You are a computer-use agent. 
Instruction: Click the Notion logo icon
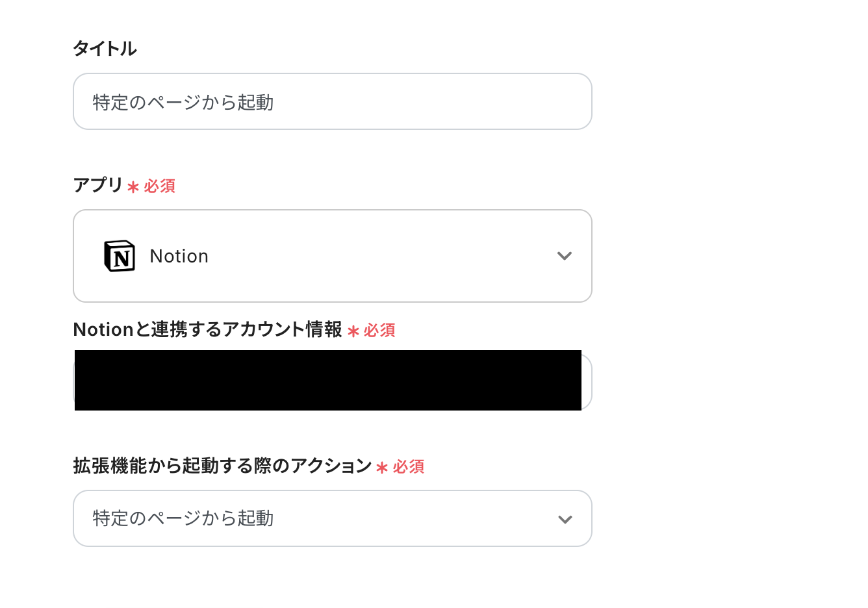coord(120,256)
